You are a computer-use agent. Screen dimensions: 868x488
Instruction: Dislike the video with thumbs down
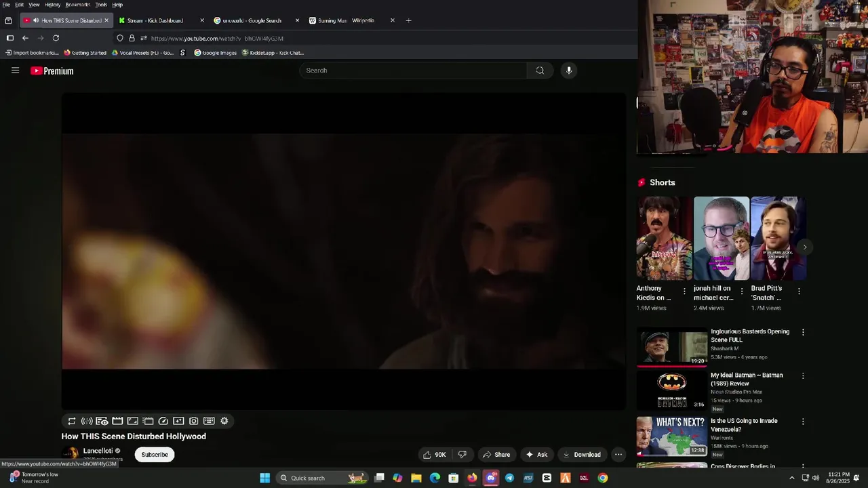pos(462,455)
